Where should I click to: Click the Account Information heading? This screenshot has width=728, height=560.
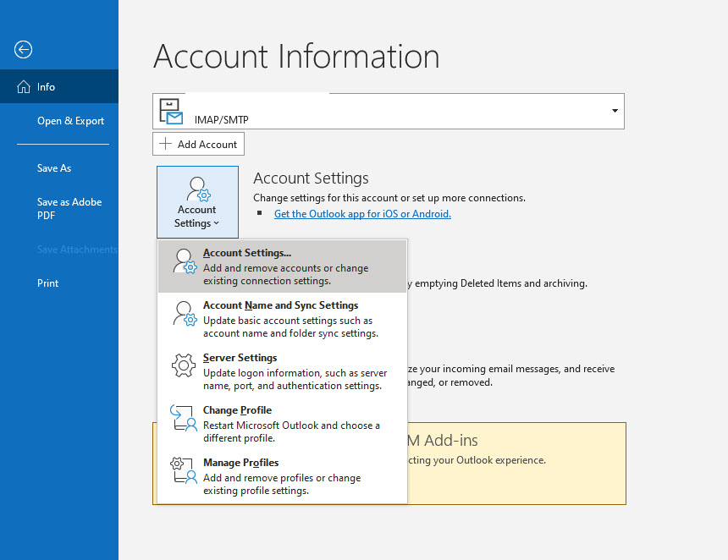pos(296,56)
